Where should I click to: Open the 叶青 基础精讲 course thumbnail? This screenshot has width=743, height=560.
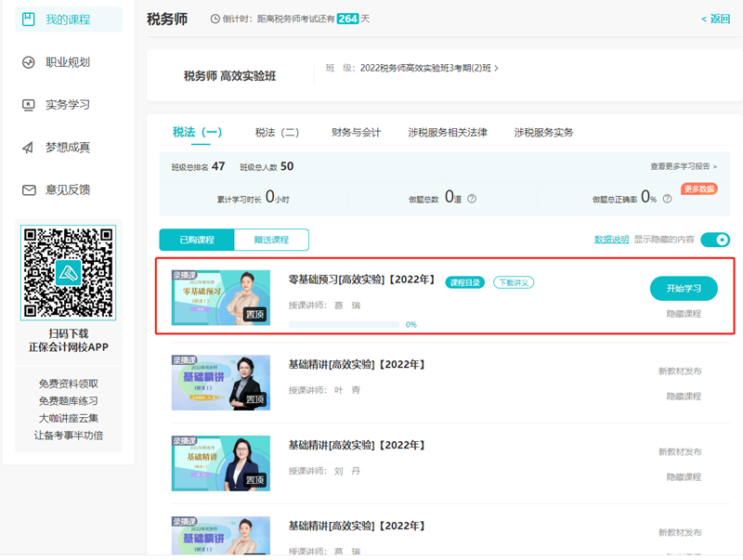[x=220, y=383]
